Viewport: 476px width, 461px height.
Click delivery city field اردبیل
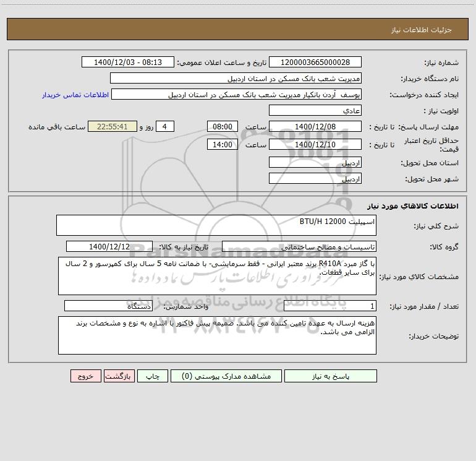[315, 178]
